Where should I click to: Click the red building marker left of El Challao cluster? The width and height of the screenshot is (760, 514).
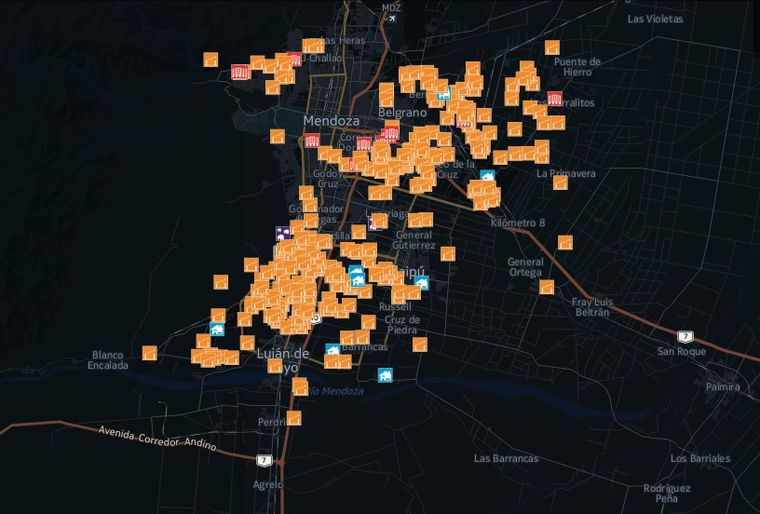(240, 72)
